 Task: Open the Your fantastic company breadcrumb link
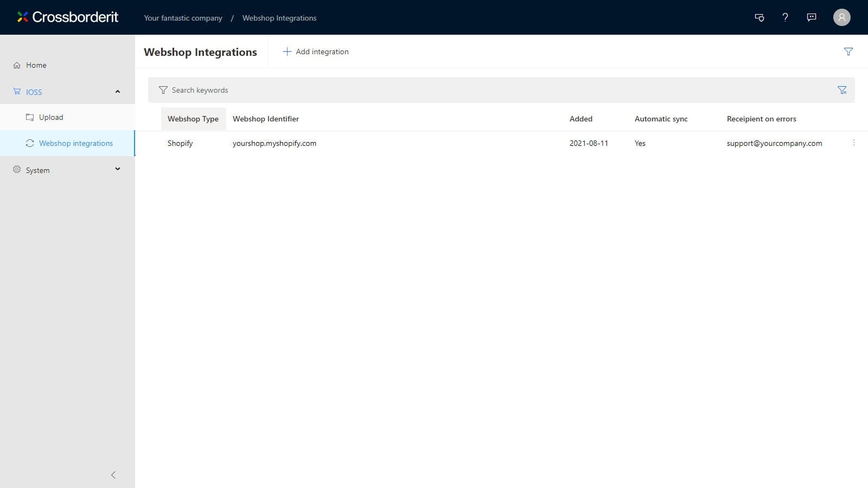pyautogui.click(x=183, y=18)
